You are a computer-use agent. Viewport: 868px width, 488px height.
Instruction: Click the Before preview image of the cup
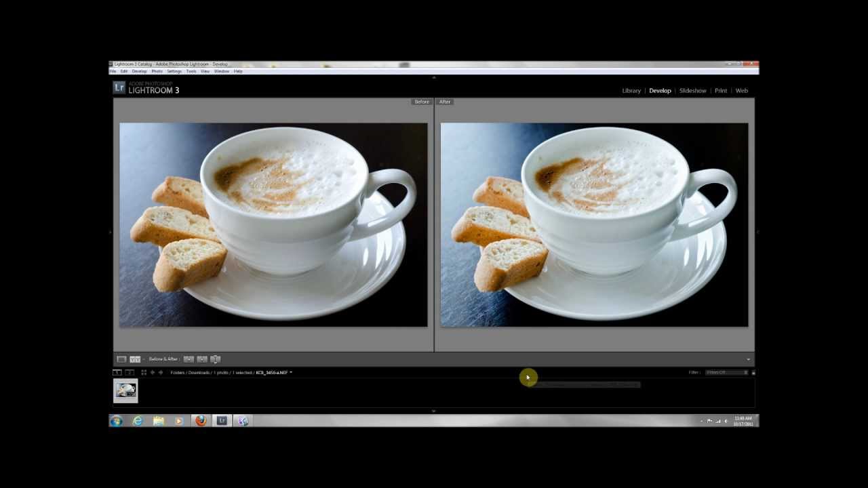click(x=273, y=225)
